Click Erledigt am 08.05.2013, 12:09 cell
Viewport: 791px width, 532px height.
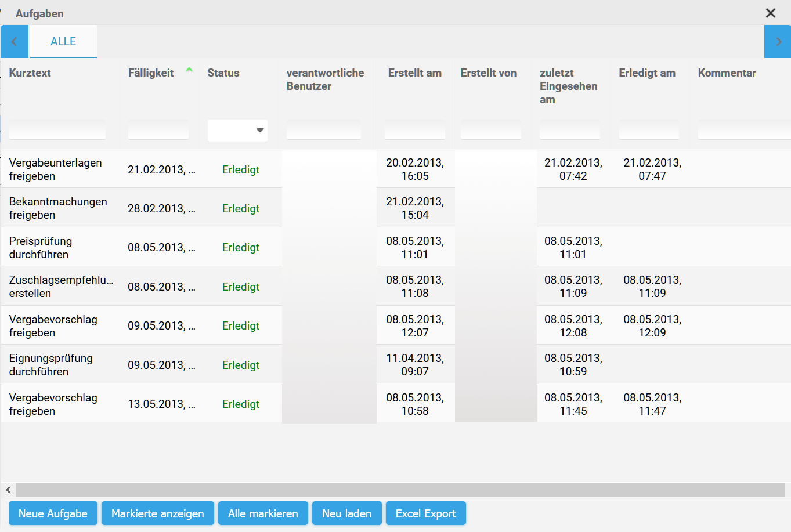coord(652,325)
